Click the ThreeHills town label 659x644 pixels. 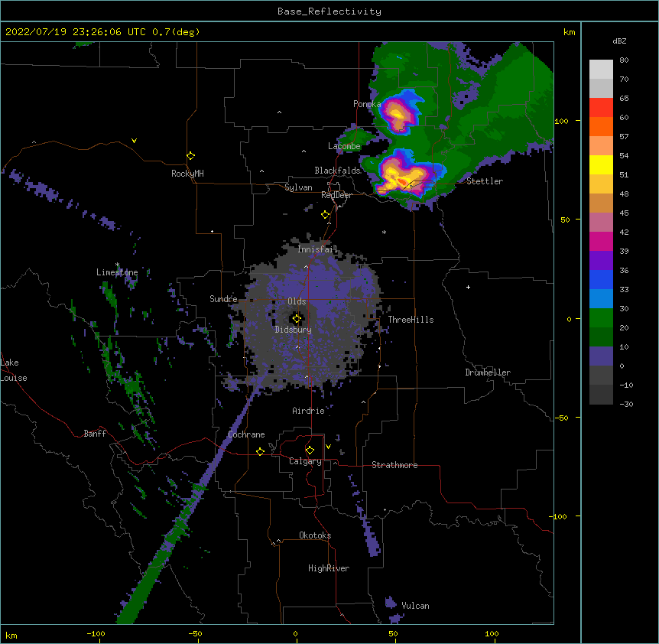click(411, 320)
